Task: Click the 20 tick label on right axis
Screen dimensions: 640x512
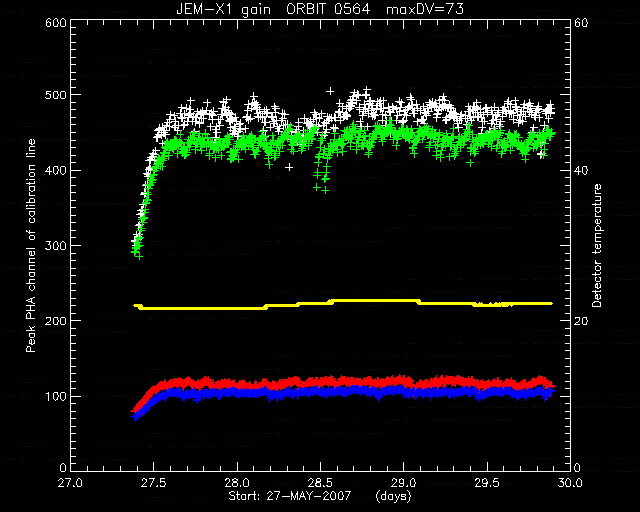Action: click(x=582, y=321)
